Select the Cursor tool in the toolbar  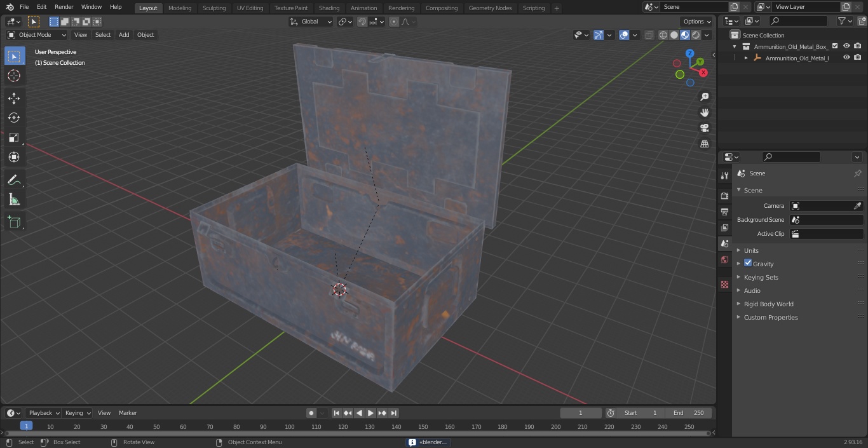14,76
